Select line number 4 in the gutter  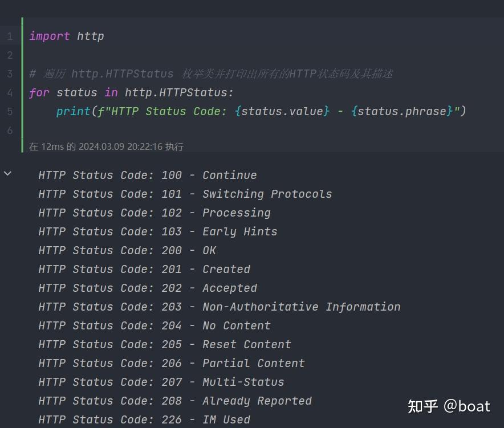coord(9,92)
